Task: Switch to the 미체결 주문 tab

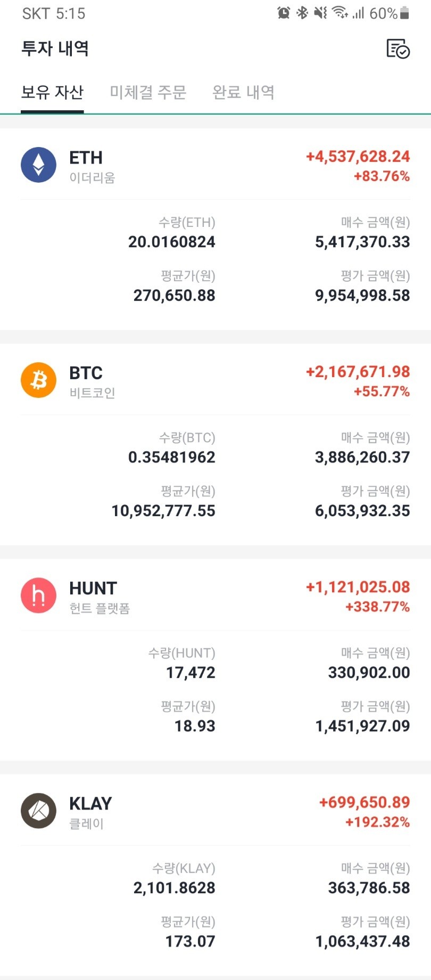Action: coord(148,92)
